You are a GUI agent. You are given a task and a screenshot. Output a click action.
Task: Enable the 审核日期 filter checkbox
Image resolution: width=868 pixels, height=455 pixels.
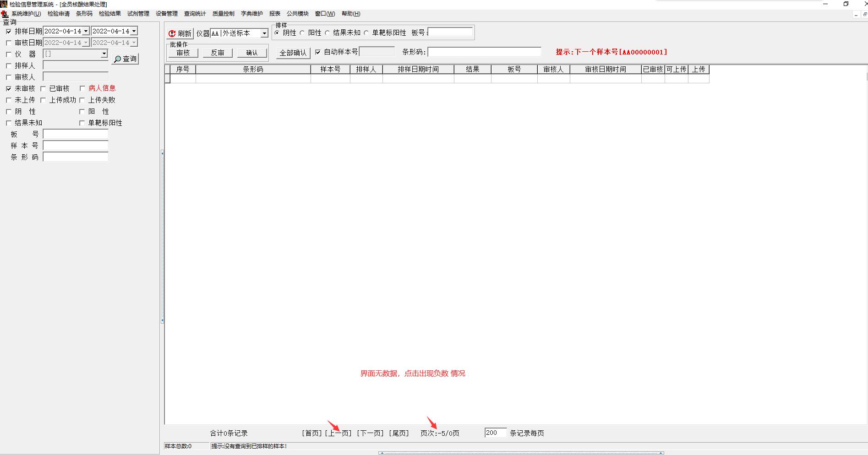9,43
